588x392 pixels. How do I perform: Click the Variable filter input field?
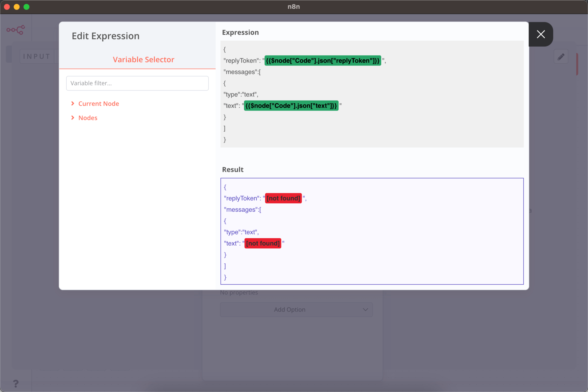pos(137,83)
